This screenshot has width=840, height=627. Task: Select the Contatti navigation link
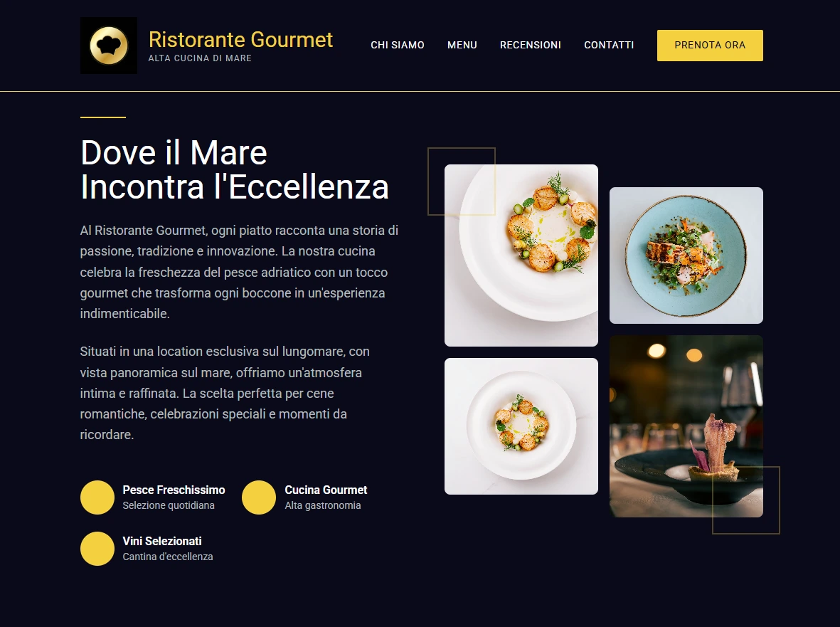[x=609, y=45]
